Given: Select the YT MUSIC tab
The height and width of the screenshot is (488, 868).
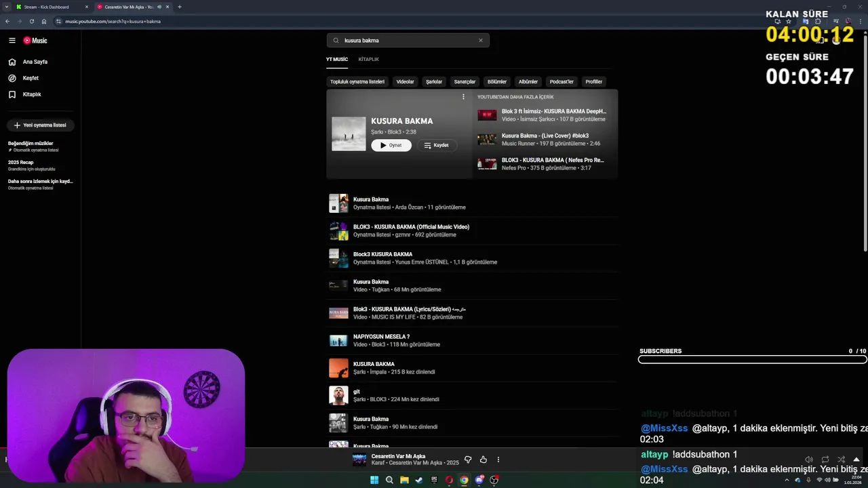Looking at the screenshot, I should point(337,59).
